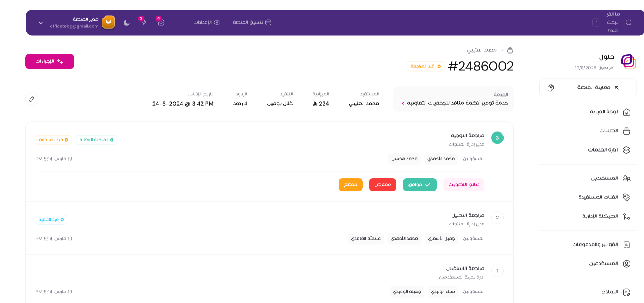Click the الطلبات orders icon
644x303 pixels.
(626, 131)
